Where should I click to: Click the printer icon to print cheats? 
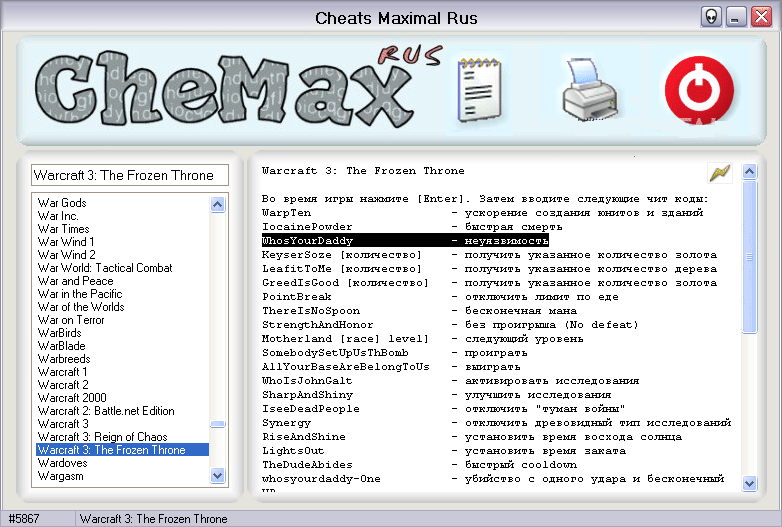tap(590, 90)
